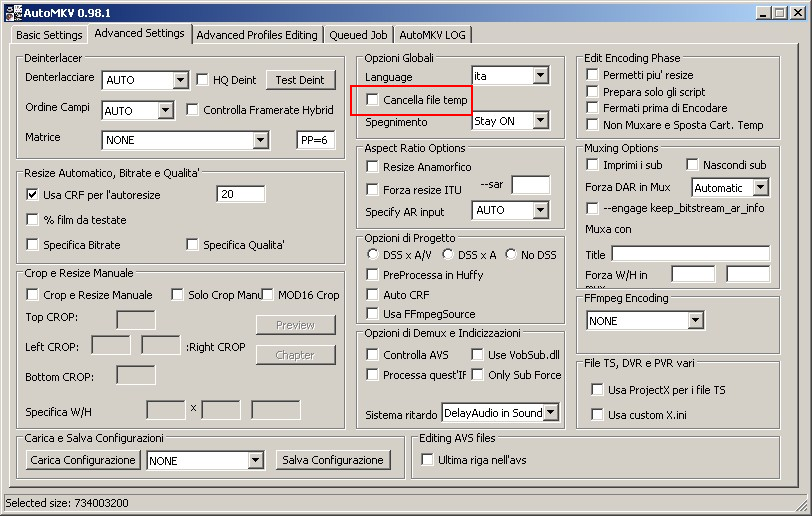Enable the HQ Deint checkbox
Image resolution: width=812 pixels, height=516 pixels.
coord(202,79)
